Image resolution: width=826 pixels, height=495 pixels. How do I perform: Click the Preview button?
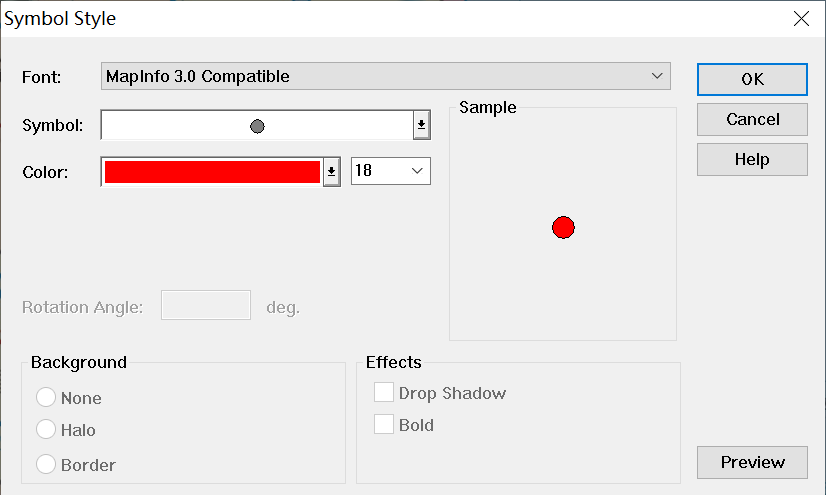click(x=752, y=462)
